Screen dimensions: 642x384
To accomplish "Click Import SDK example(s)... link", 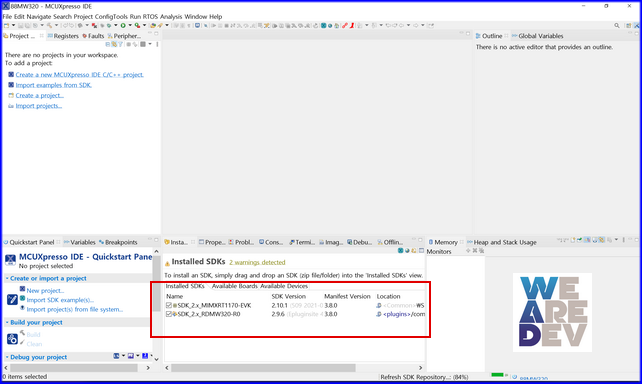I will (60, 300).
